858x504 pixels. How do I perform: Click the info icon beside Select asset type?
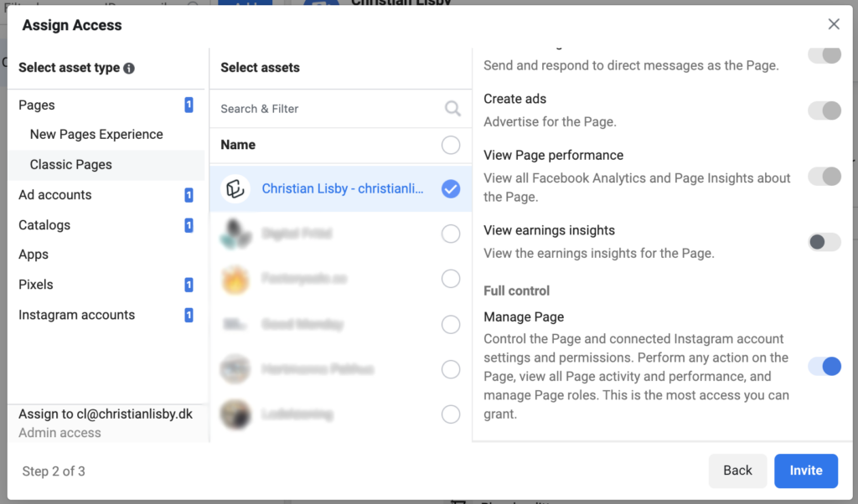point(129,69)
